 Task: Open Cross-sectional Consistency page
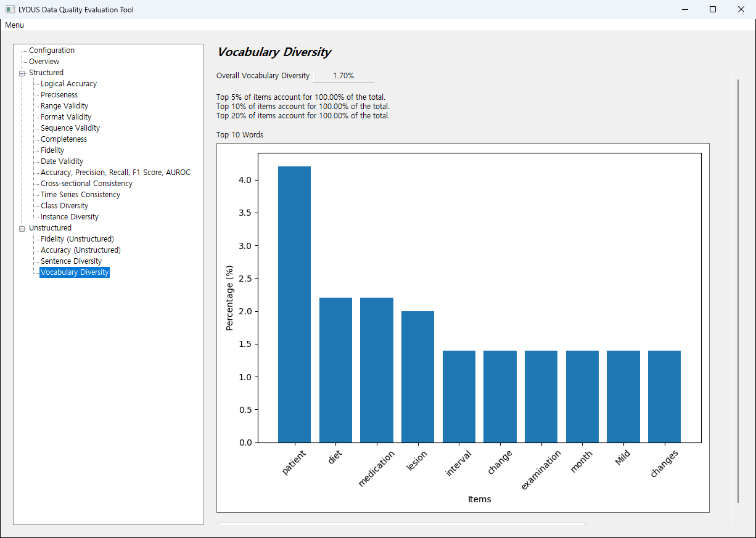pos(86,184)
